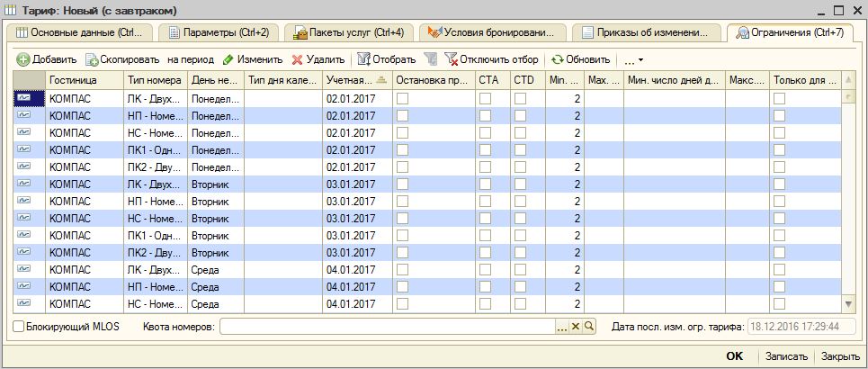Tick Только для checkbox in ПК1 02.01.2017 row
This screenshot has width=868, height=369.
(780, 150)
